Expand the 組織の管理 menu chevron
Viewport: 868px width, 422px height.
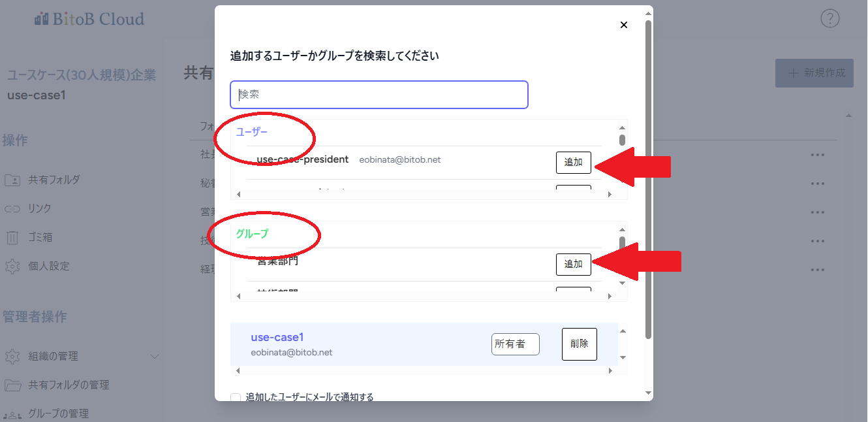[x=155, y=356]
